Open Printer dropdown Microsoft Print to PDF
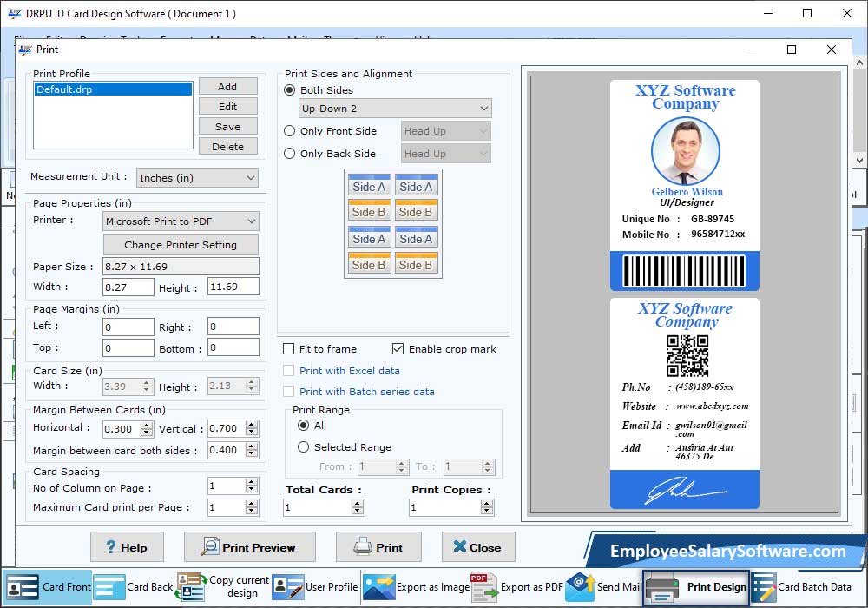 click(181, 221)
